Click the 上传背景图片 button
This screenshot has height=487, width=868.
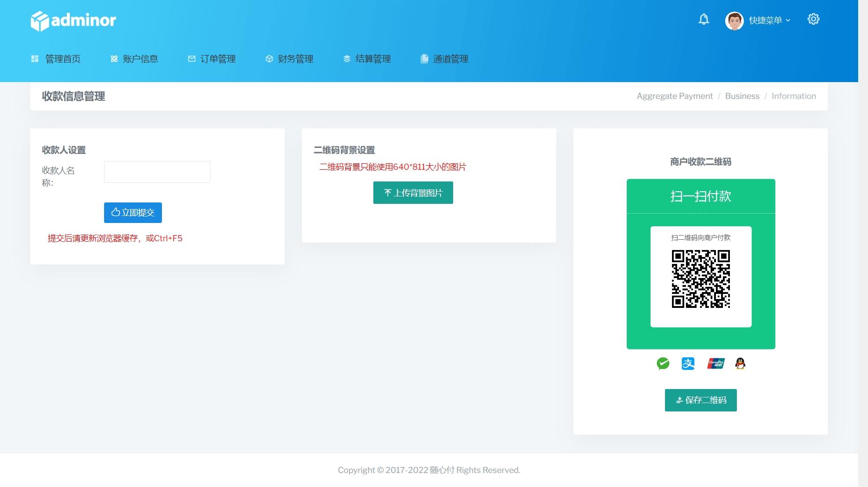(413, 193)
